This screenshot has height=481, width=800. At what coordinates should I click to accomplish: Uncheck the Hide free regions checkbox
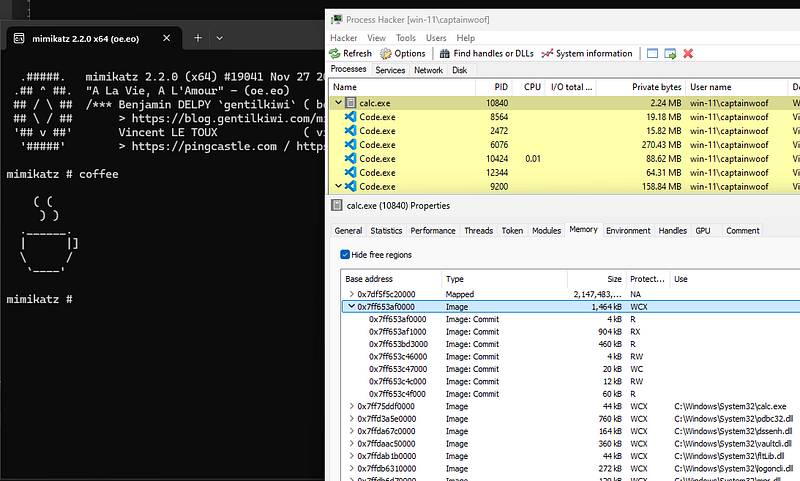(346, 255)
